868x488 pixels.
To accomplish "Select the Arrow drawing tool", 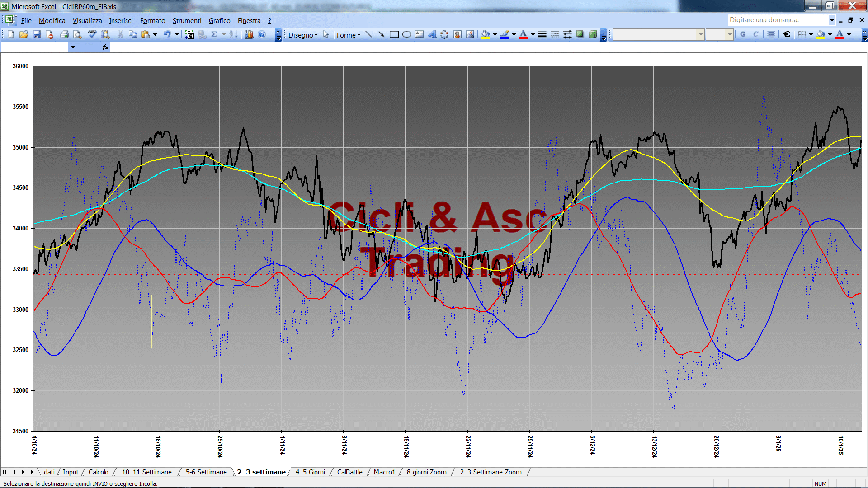I will point(381,34).
